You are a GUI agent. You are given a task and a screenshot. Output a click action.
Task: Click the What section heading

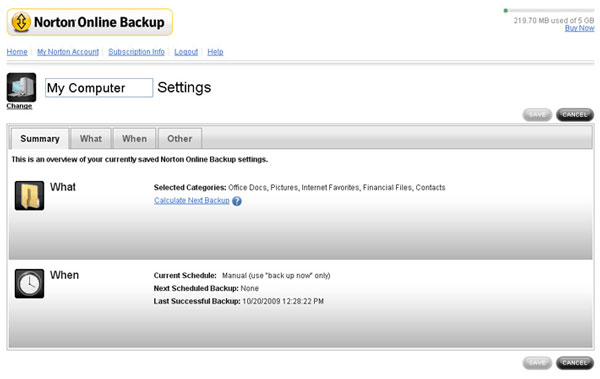[63, 187]
